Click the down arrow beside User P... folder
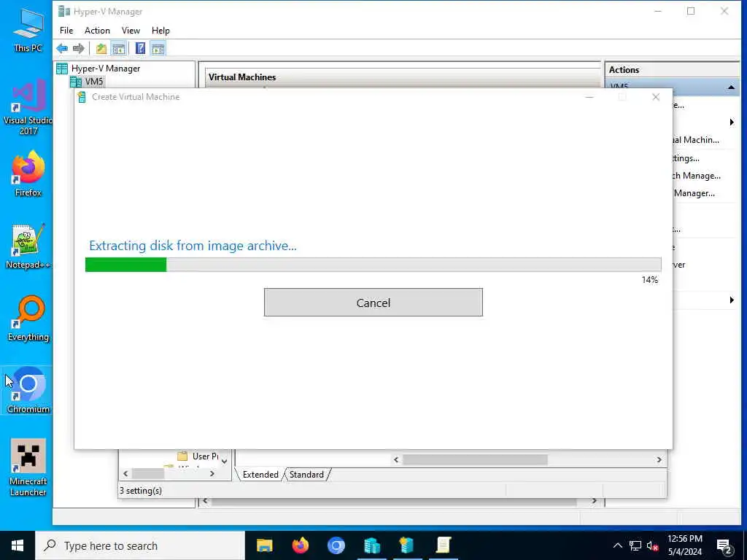 [x=225, y=461]
